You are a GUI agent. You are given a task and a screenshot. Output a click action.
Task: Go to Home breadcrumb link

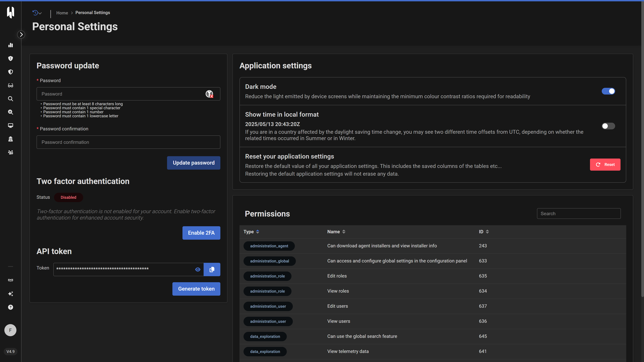(x=62, y=13)
